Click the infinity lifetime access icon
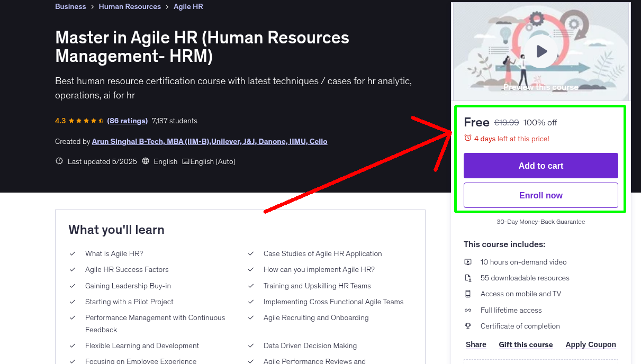 coord(468,310)
